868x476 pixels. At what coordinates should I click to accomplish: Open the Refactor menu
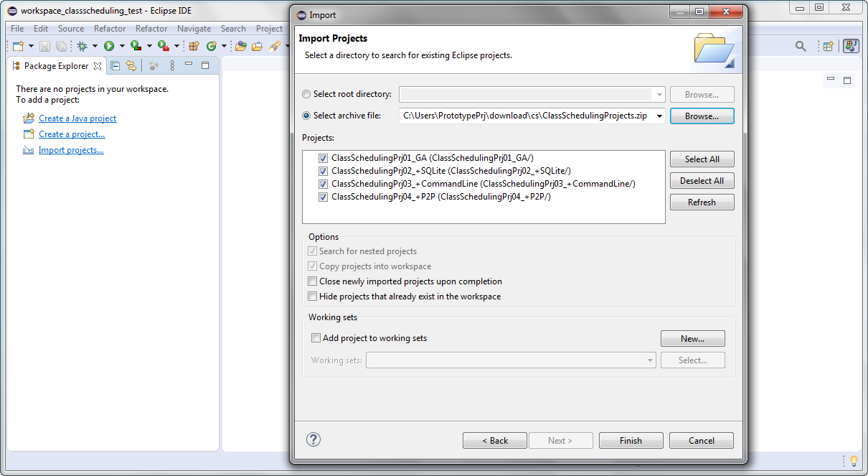tap(109, 28)
